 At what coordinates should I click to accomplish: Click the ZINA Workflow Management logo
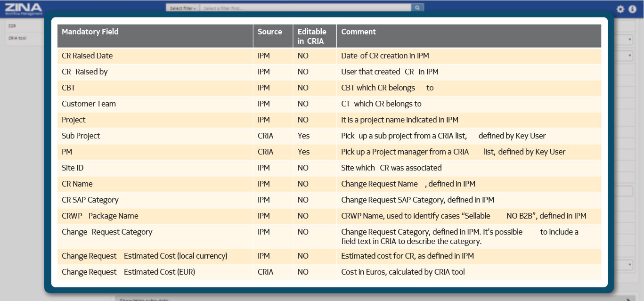point(23,9)
